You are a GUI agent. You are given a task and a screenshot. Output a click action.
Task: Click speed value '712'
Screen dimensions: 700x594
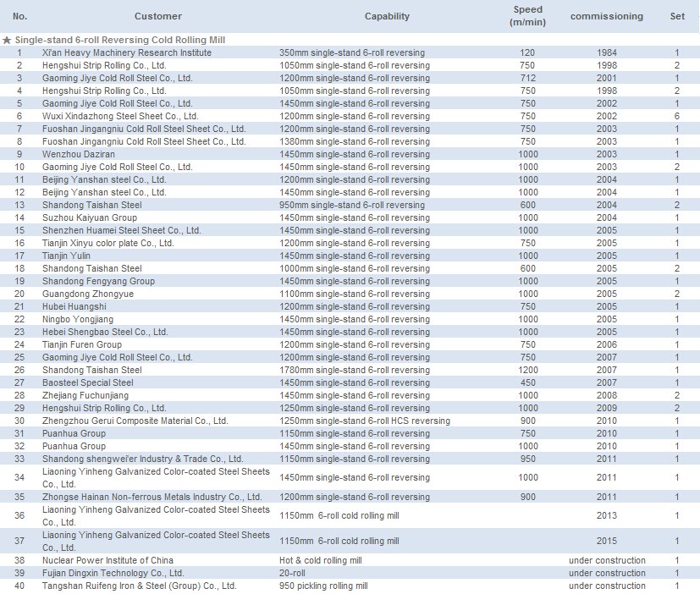(527, 78)
